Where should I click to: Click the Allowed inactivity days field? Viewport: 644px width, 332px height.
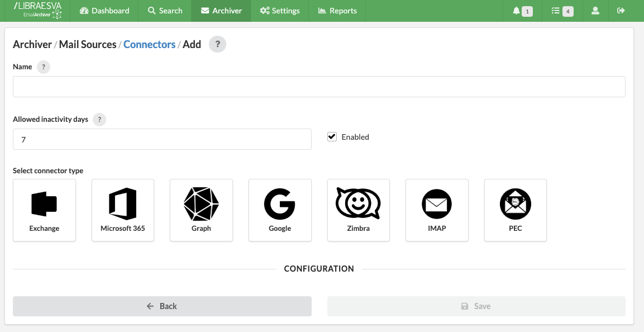point(162,139)
